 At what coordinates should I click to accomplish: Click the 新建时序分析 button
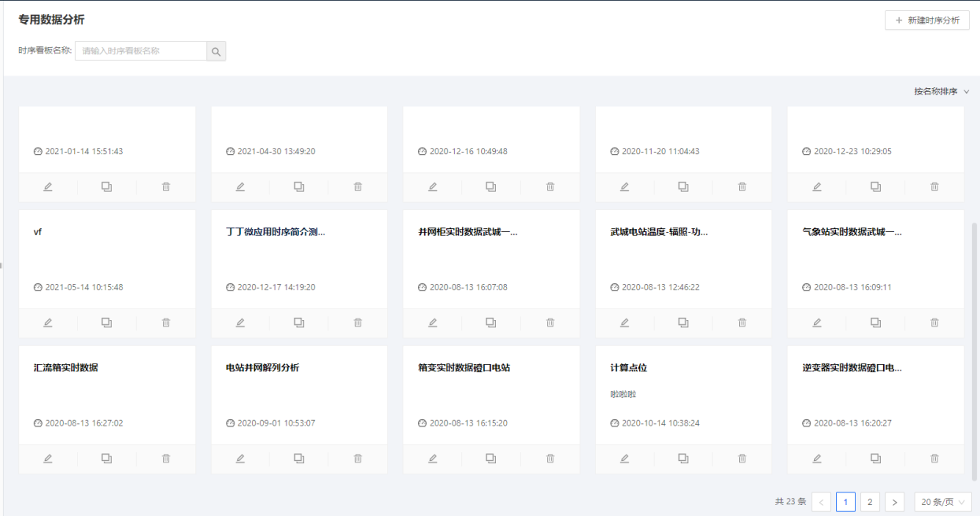point(926,20)
